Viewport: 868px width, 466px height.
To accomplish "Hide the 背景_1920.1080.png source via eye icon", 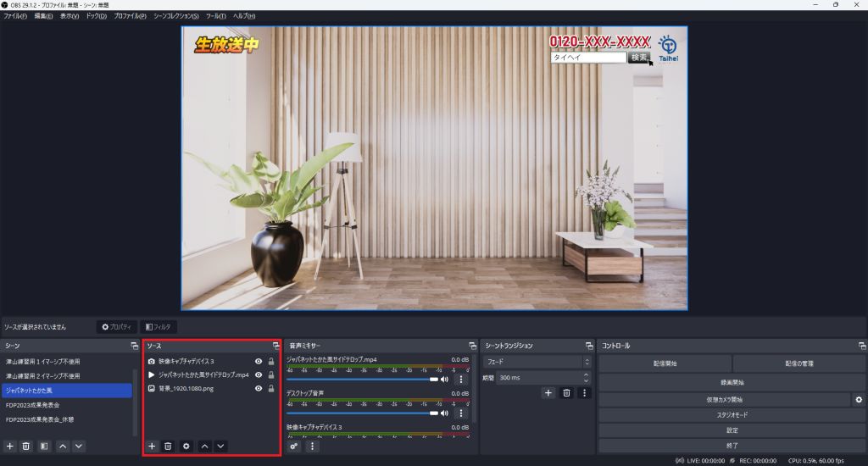I will point(259,389).
